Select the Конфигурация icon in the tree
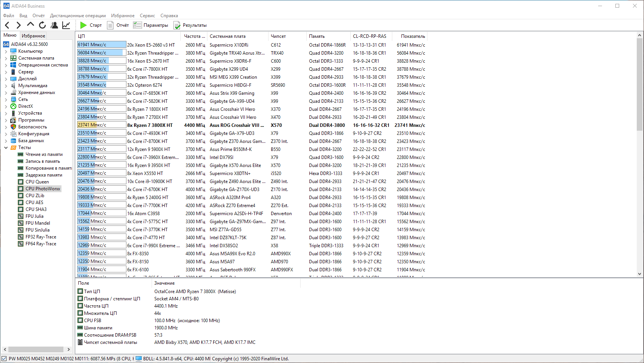 pos(13,134)
